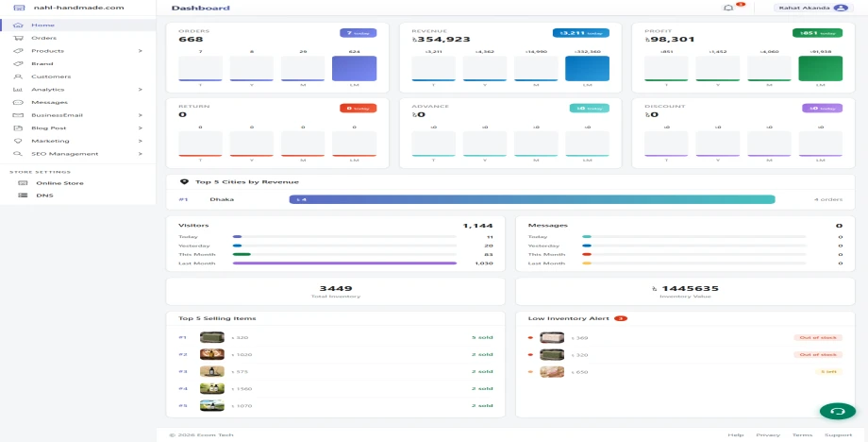
Task: Go to the Home menu item
Action: (78, 25)
